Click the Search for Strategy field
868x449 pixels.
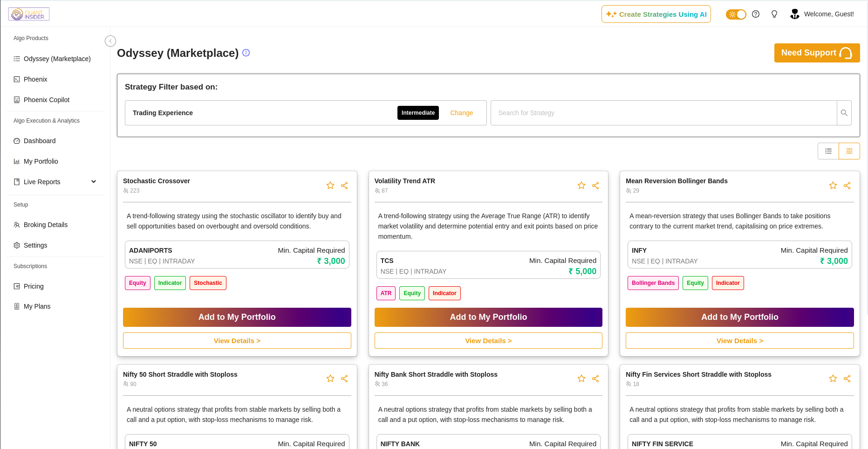click(663, 113)
